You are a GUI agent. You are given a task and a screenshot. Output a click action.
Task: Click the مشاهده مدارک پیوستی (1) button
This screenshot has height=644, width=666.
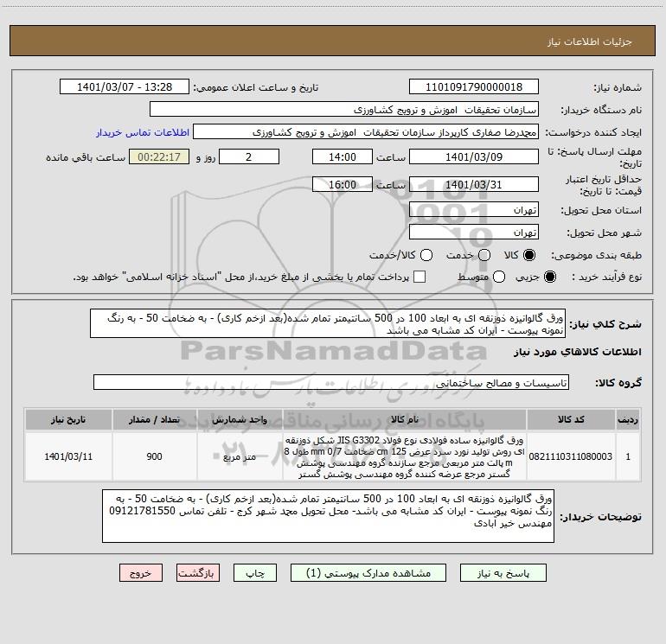(368, 573)
